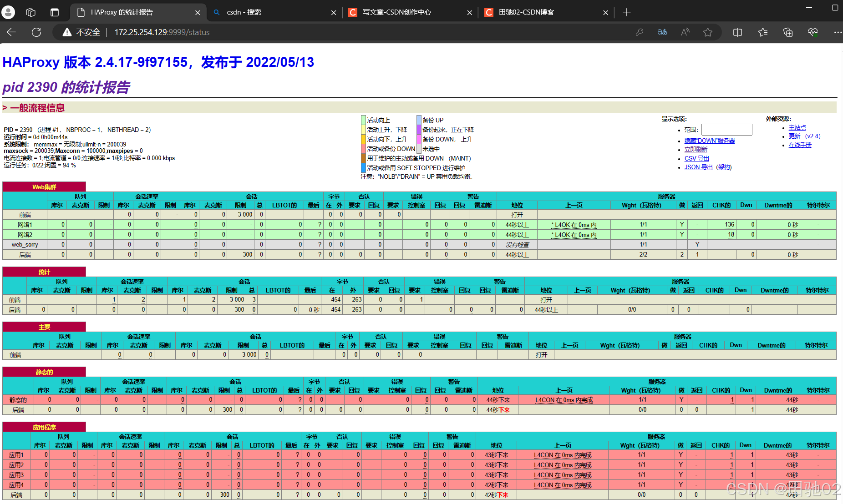The image size is (843, 504).
Task: Close the 写文章-CSDN创作中心 tab
Action: tap(470, 13)
